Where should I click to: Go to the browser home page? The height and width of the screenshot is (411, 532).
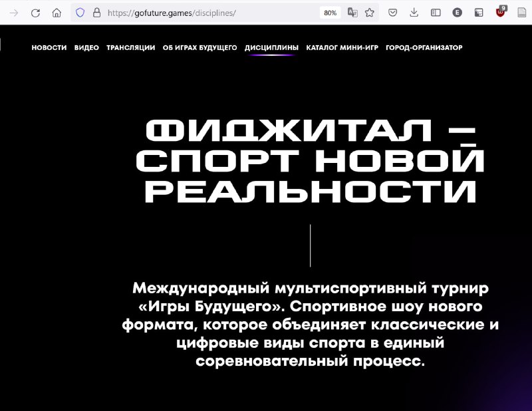(57, 13)
